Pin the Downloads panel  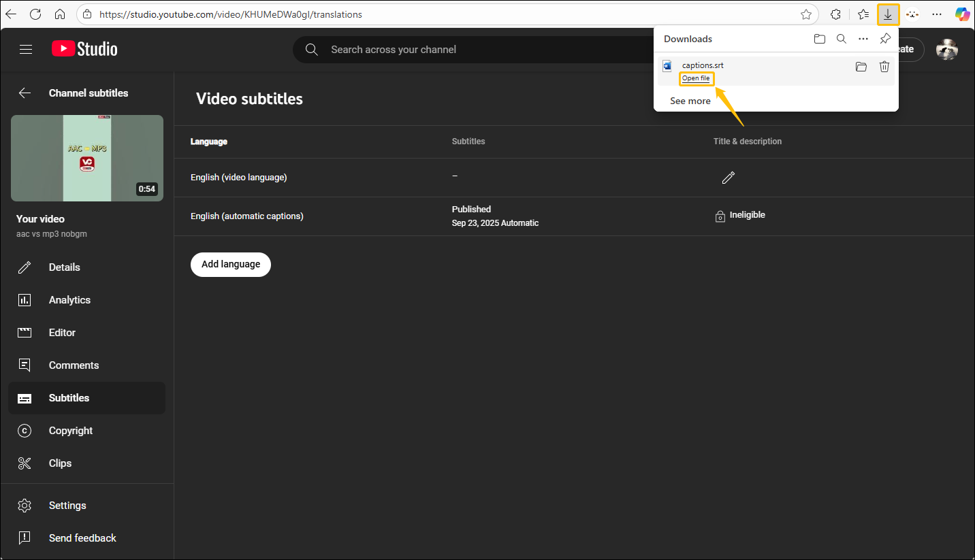point(885,39)
